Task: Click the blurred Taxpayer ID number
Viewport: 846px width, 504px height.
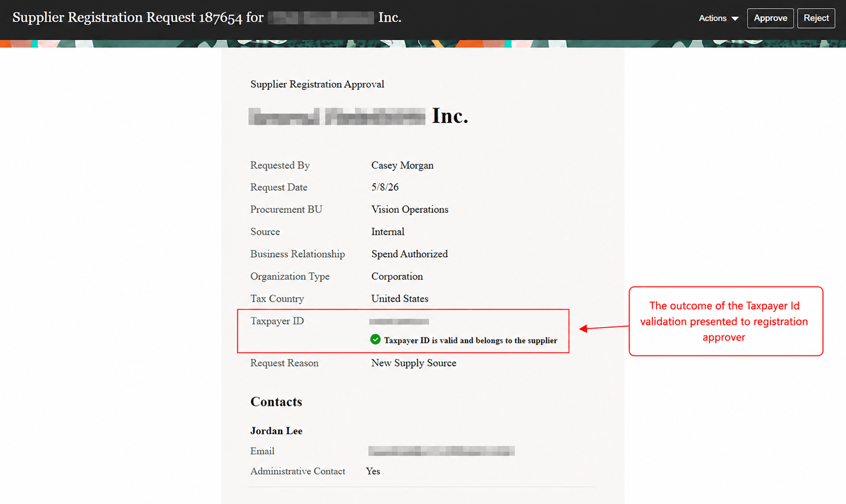Action: pos(399,321)
